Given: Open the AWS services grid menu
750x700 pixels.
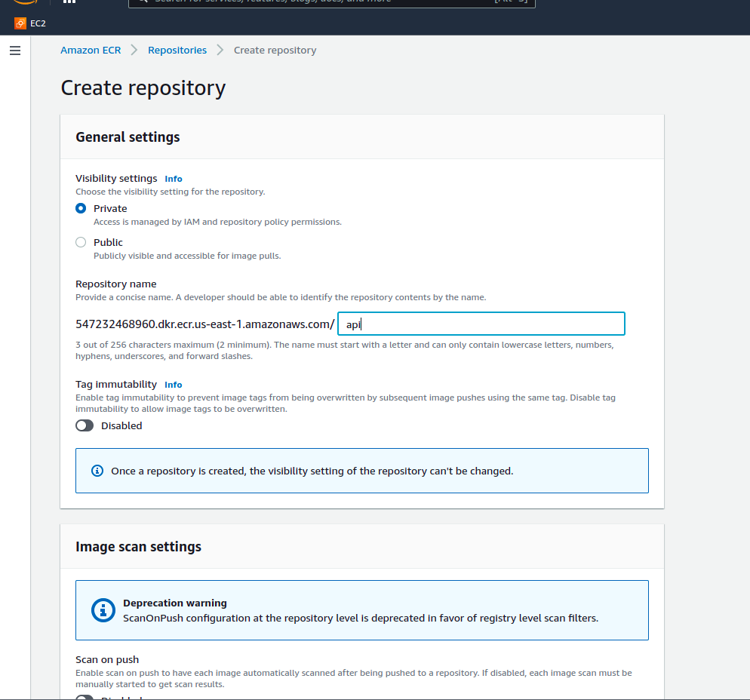Looking at the screenshot, I should 69,2.
